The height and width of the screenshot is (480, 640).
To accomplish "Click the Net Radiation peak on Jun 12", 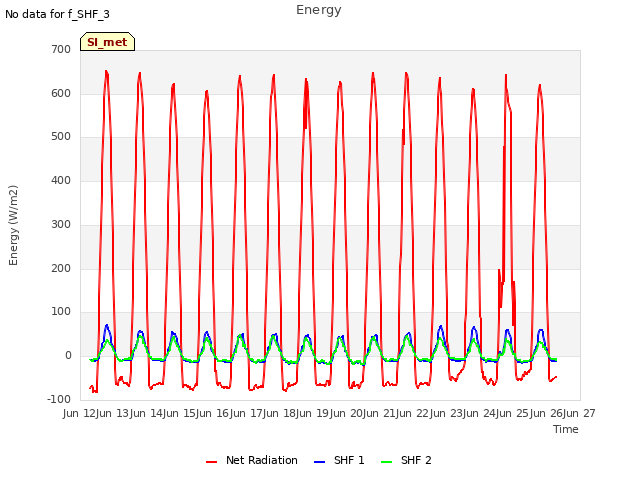I will tap(106, 72).
